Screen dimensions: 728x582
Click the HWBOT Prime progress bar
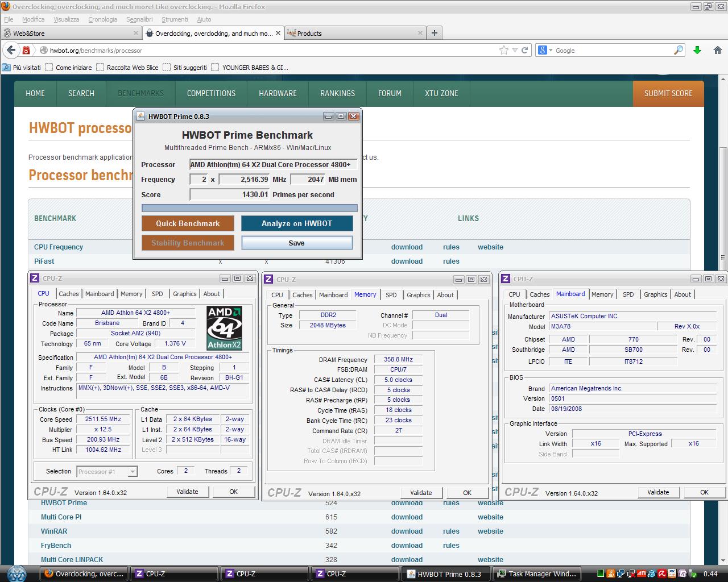[x=249, y=208]
